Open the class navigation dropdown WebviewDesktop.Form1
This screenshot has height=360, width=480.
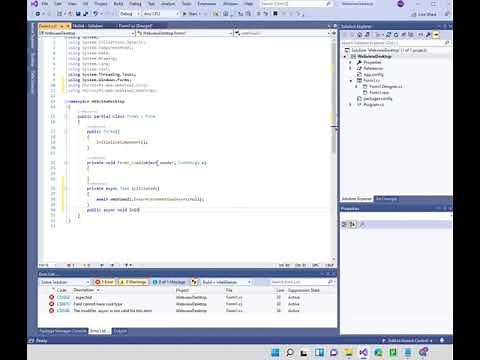tap(184, 33)
